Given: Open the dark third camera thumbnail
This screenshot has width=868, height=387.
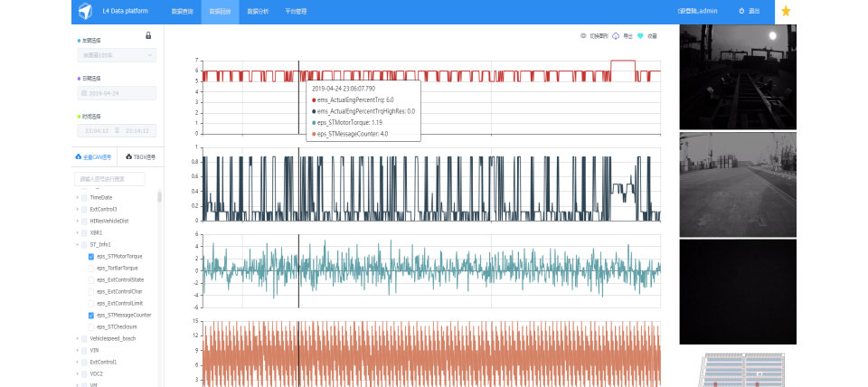Looking at the screenshot, I should click(738, 292).
